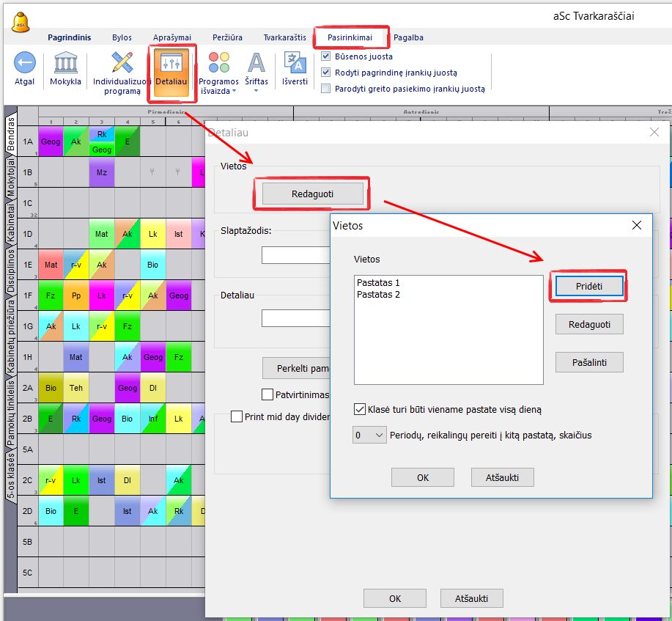The width and height of the screenshot is (672, 621).
Task: Select Pastatas 2 in the list
Action: tap(378, 295)
